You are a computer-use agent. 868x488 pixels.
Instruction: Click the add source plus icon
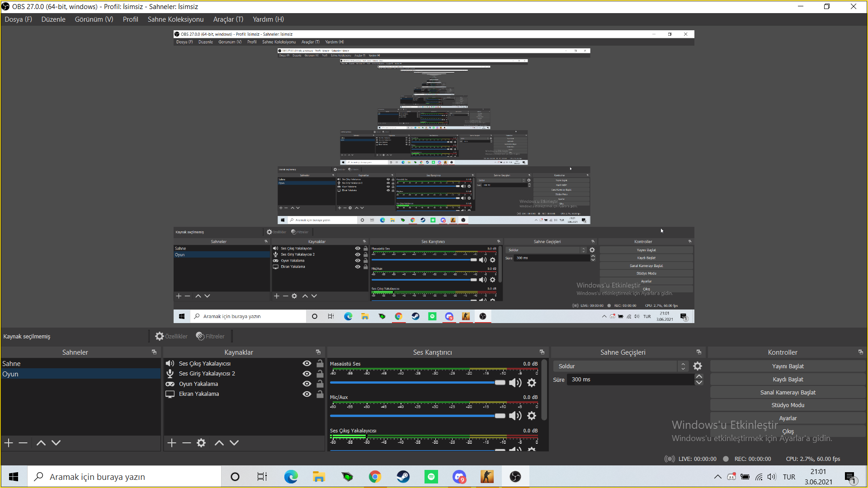point(172,443)
